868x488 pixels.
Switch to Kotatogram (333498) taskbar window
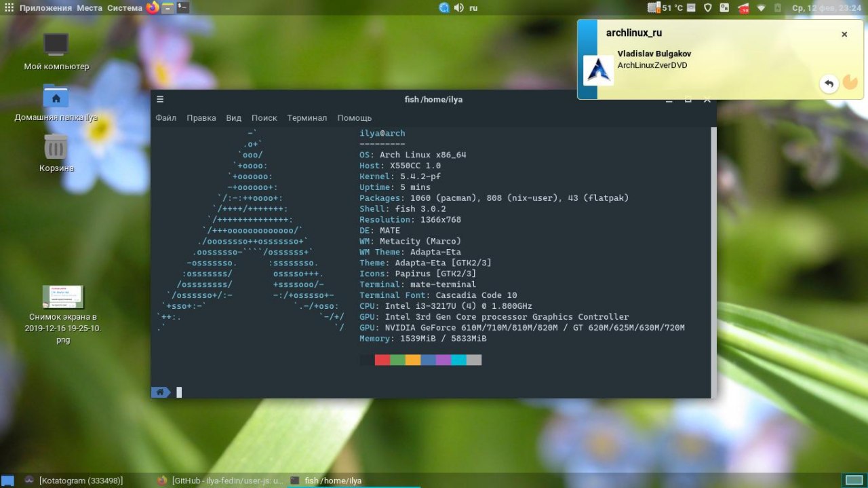point(74,481)
